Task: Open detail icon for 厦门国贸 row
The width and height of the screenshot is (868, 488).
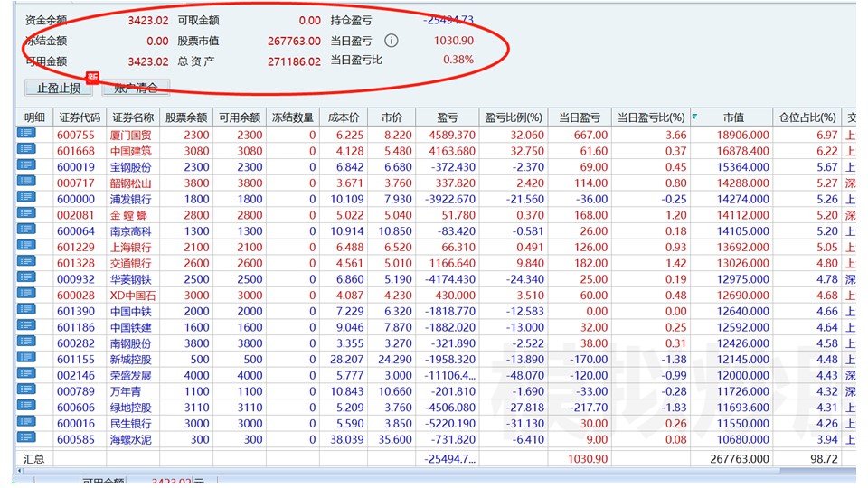Action: pyautogui.click(x=26, y=133)
